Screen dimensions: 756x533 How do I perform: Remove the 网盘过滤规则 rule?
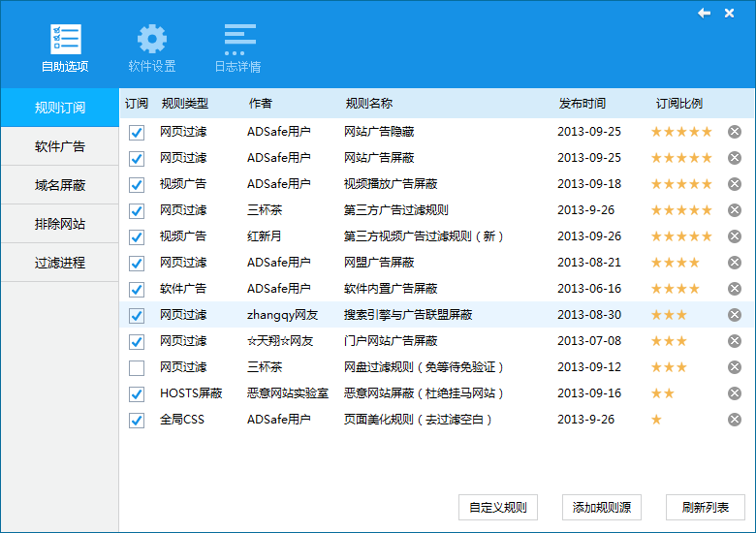point(735,367)
